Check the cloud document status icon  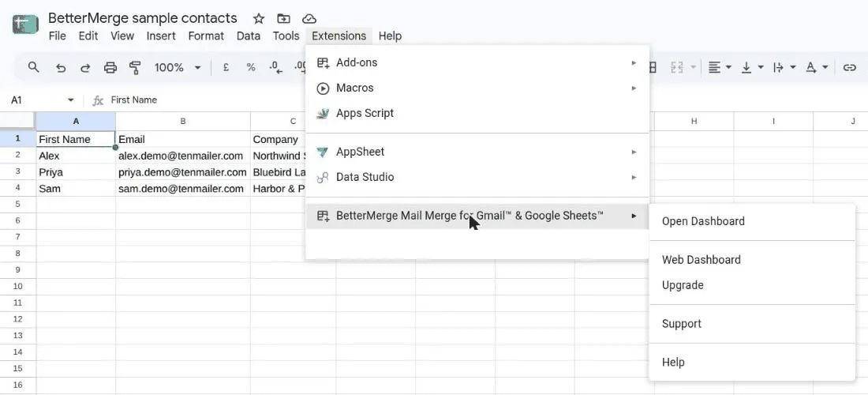[309, 19]
